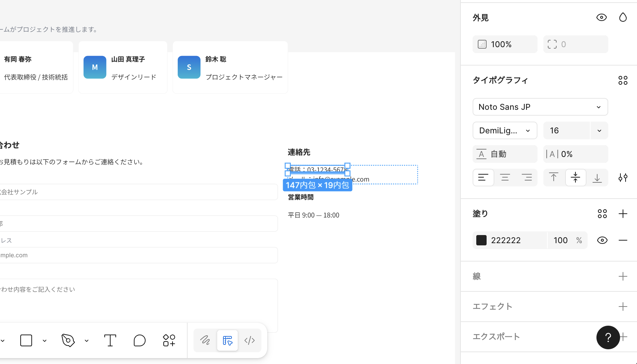The width and height of the screenshot is (637, 364).
Task: Click the 222222 fill color swatch
Action: pyautogui.click(x=481, y=240)
